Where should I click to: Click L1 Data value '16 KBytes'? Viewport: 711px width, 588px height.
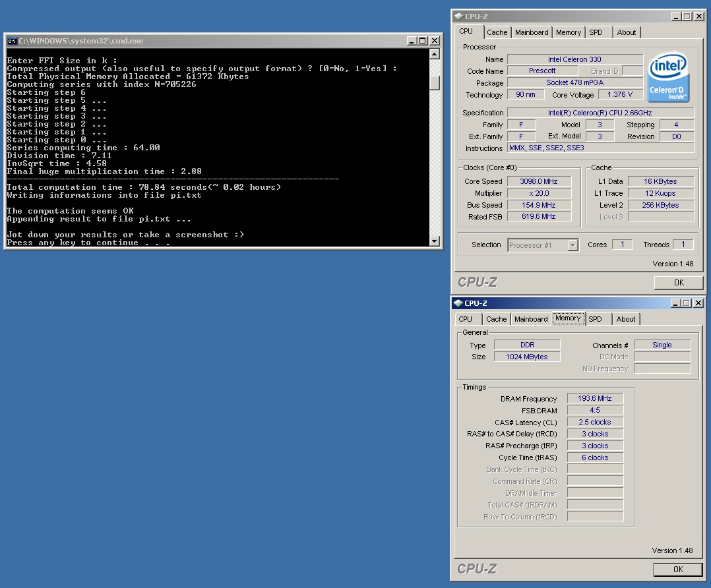661,181
